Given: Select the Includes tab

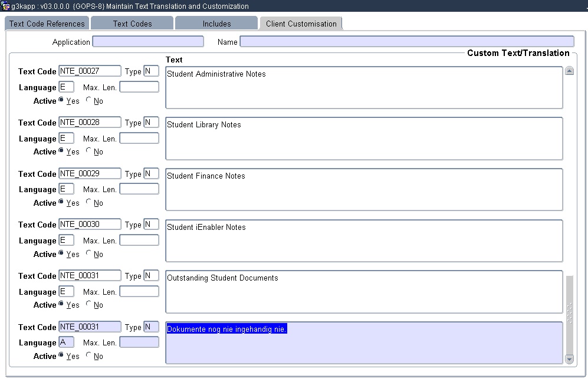Looking at the screenshot, I should tap(216, 24).
